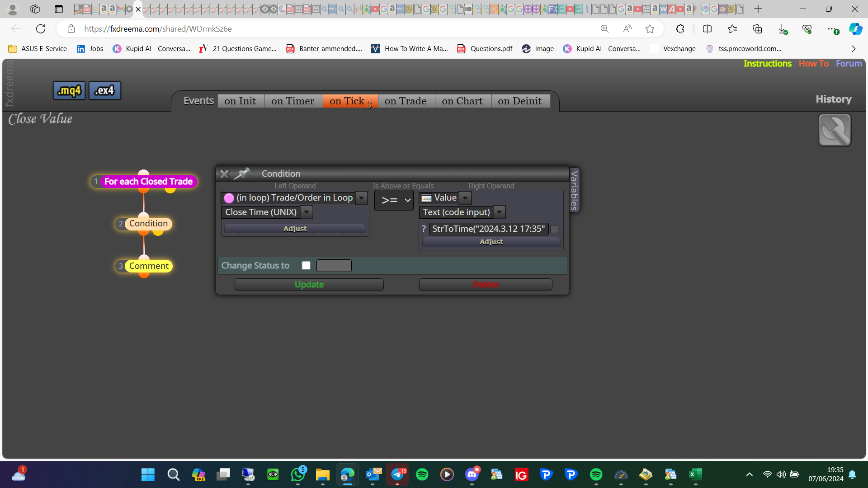The image size is (868, 488).
Task: Show hidden system tray icons
Action: 749,474
